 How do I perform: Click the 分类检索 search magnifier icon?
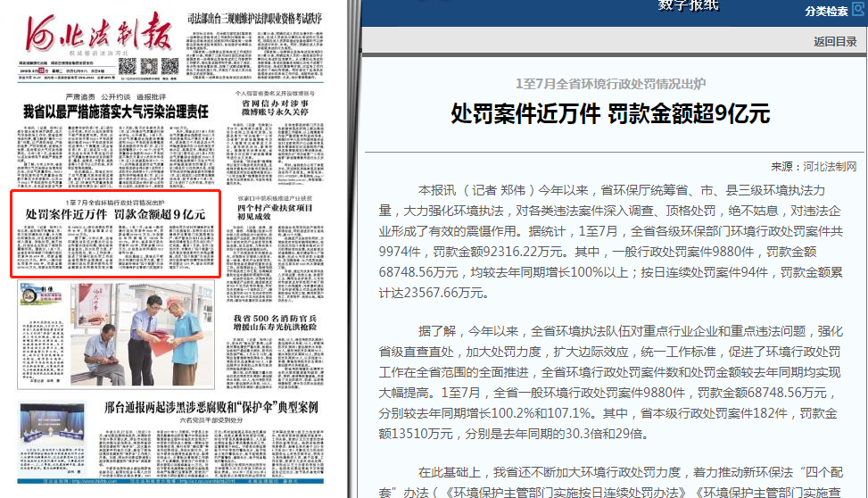[857, 11]
